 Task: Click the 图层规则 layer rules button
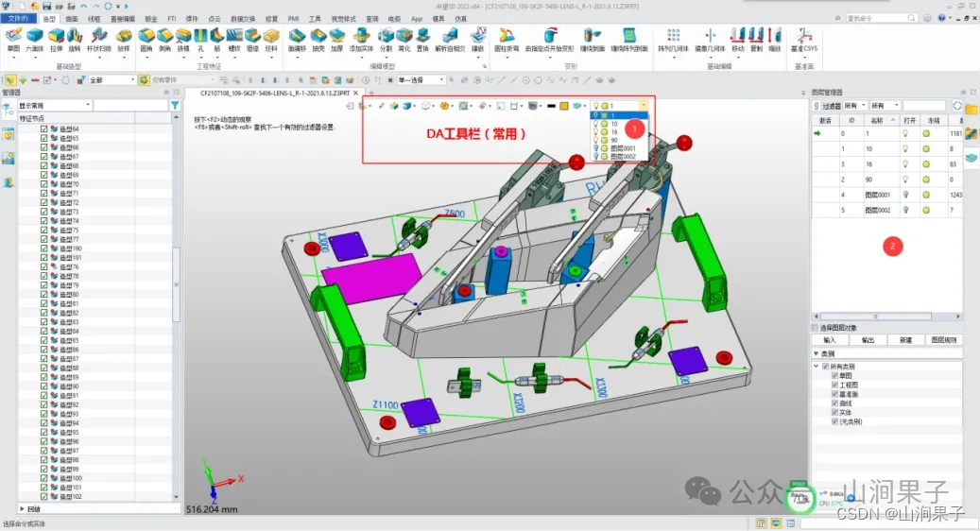click(x=944, y=340)
